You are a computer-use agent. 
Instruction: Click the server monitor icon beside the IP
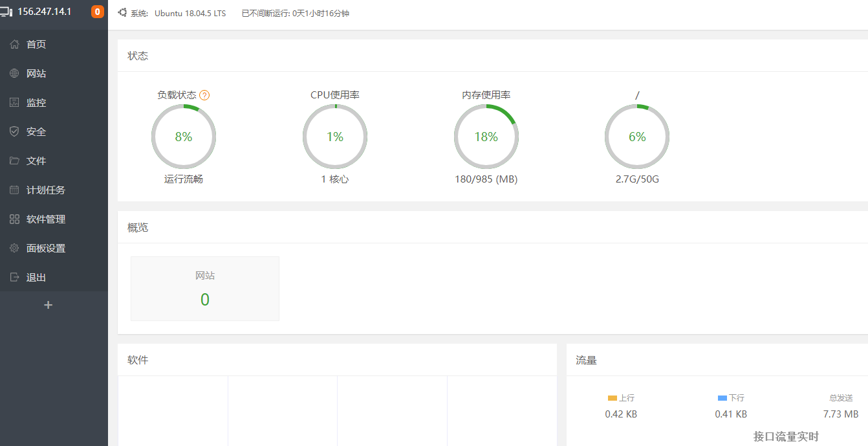(x=7, y=11)
